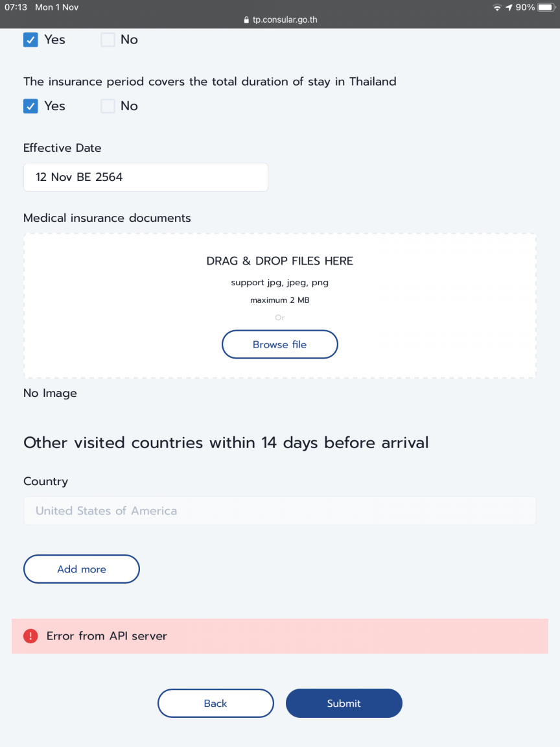Click the Browse file button

coord(280,344)
